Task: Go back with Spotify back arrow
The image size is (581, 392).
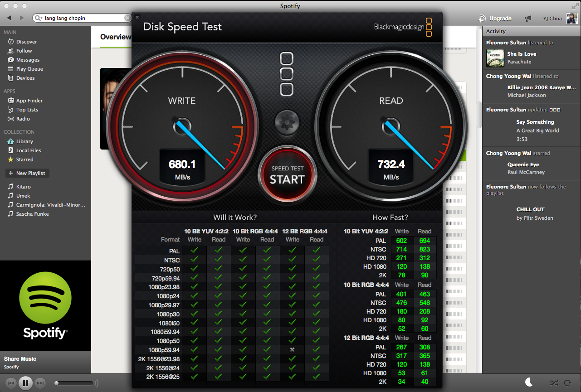Action: click(x=9, y=18)
